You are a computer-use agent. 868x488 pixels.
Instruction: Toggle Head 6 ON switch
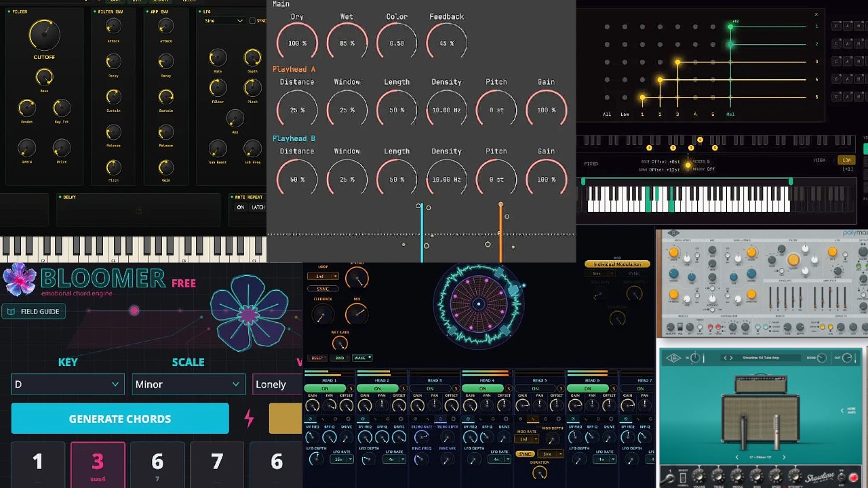[588, 388]
